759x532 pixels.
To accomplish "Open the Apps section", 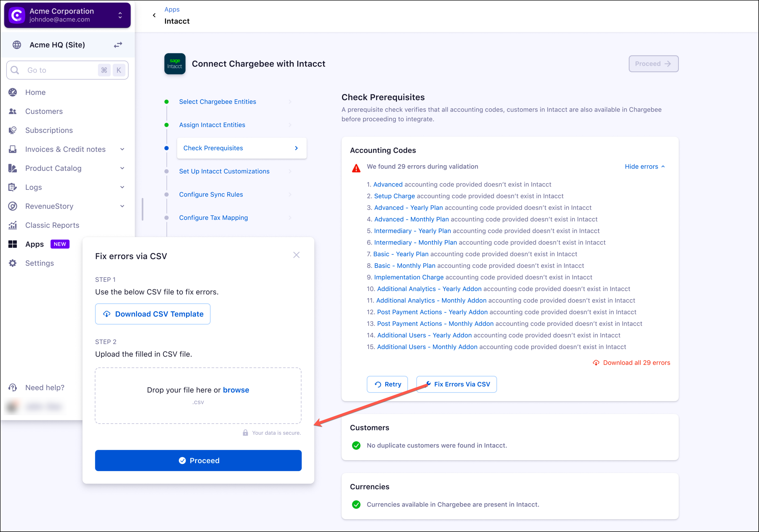I will coord(34,244).
